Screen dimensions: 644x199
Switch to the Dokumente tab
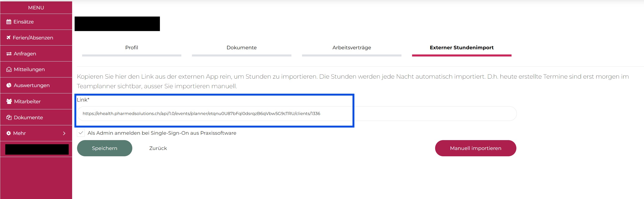tap(241, 48)
